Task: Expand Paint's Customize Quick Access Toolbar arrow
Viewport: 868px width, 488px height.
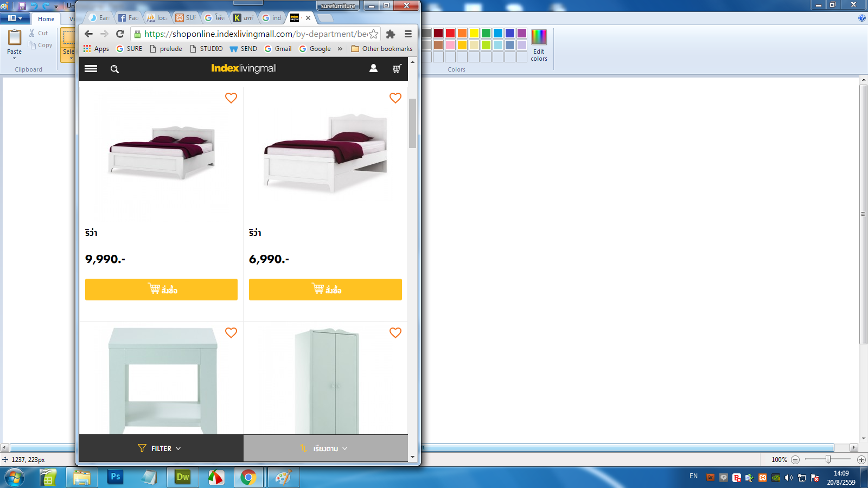Action: (56, 7)
